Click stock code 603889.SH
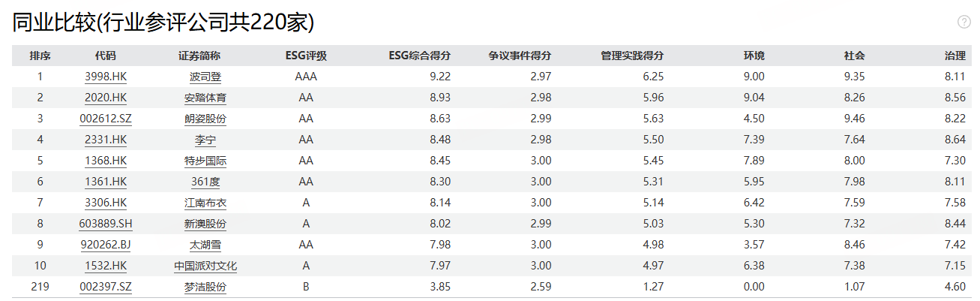This screenshot has height=301, width=980. coord(106,224)
